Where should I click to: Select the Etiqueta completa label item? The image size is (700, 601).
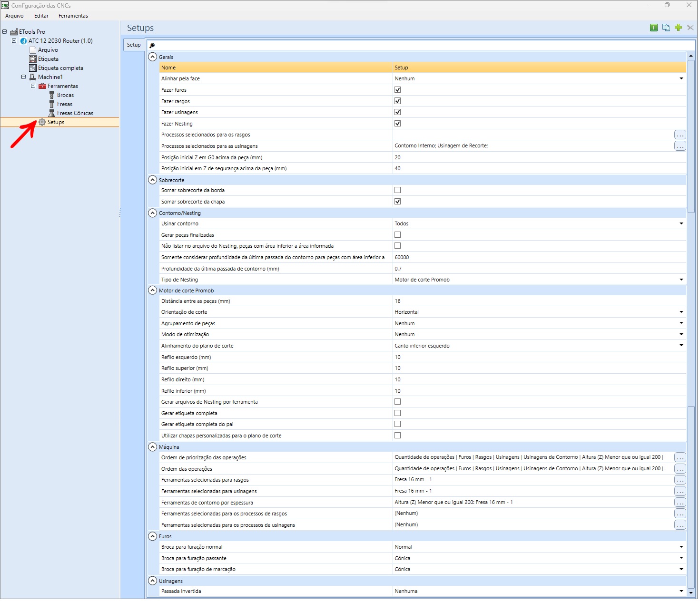pyautogui.click(x=60, y=68)
